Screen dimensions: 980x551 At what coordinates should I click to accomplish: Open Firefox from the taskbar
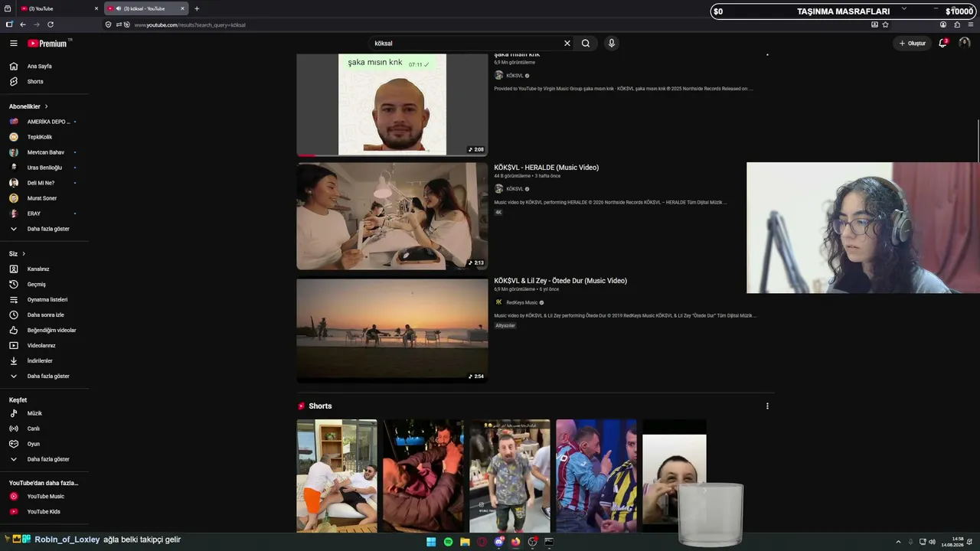(x=515, y=542)
